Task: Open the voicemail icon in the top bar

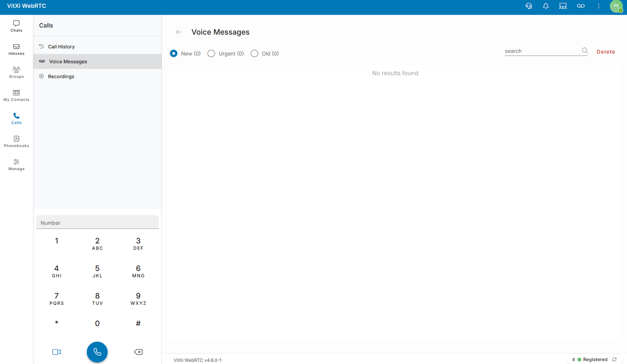Action: coord(580,6)
